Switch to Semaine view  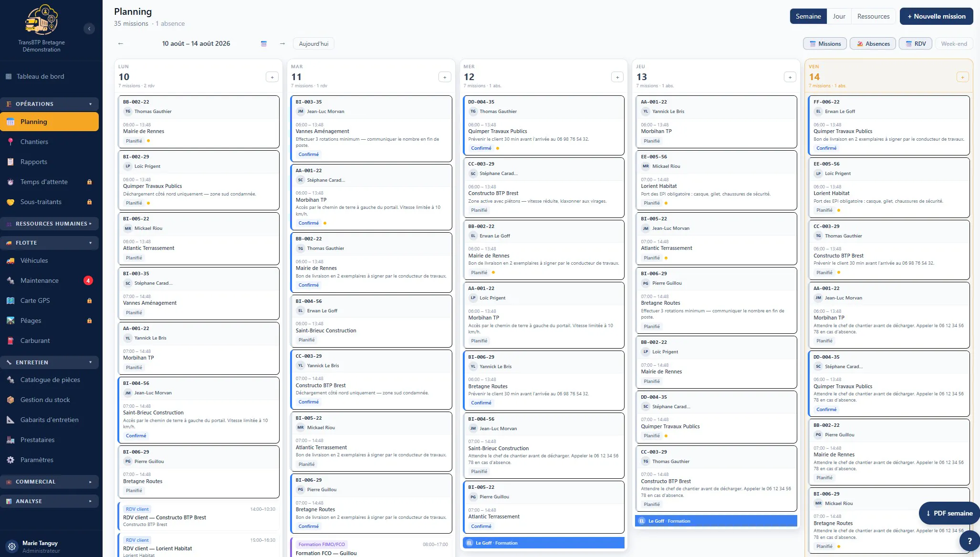point(808,16)
